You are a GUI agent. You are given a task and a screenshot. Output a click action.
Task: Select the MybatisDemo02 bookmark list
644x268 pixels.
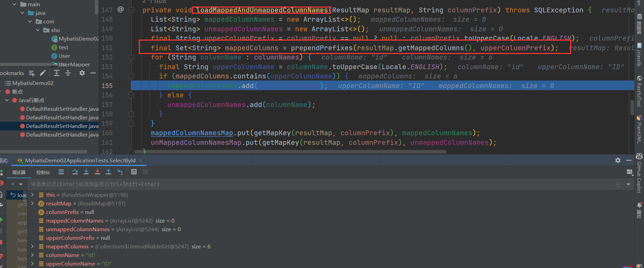(33, 83)
